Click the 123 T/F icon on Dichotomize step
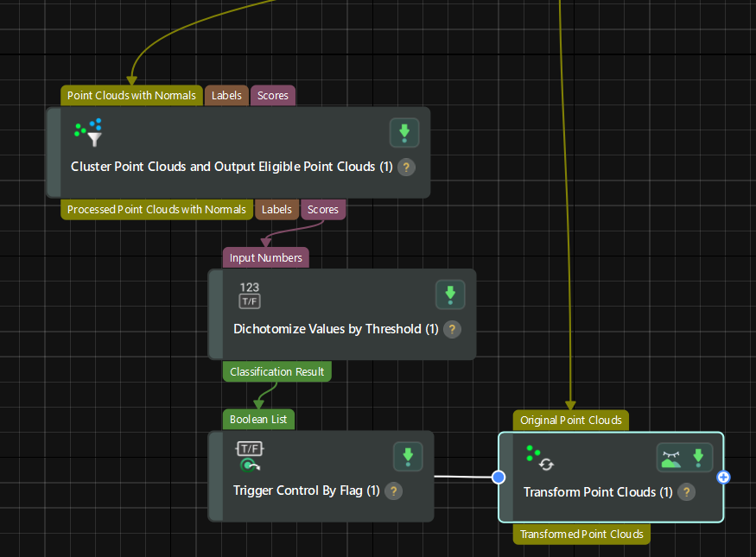 [250, 294]
